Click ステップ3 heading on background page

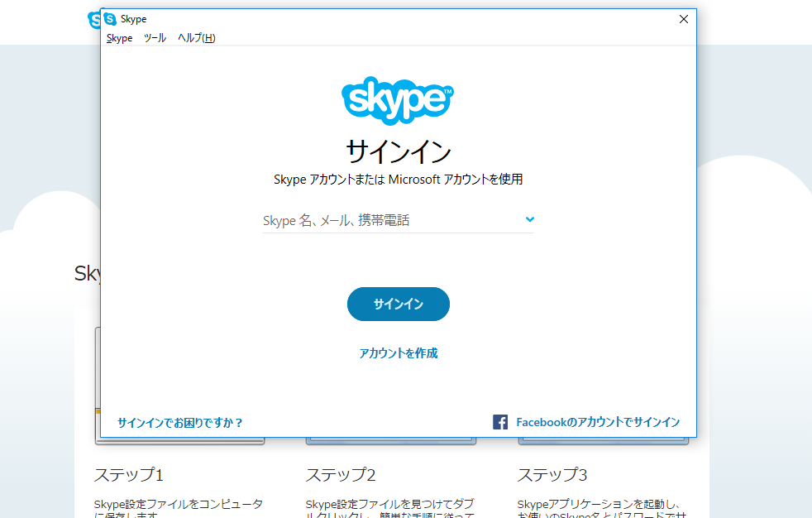pyautogui.click(x=552, y=474)
